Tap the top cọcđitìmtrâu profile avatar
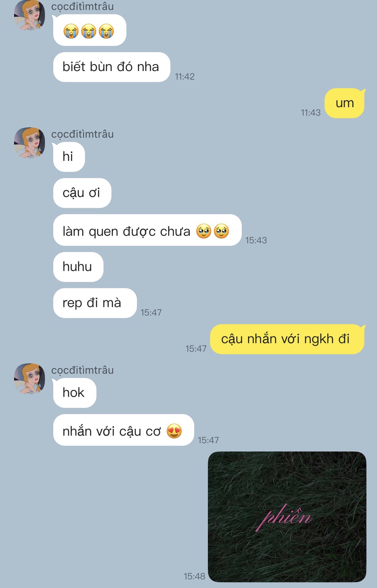The image size is (377, 588). 29,15
